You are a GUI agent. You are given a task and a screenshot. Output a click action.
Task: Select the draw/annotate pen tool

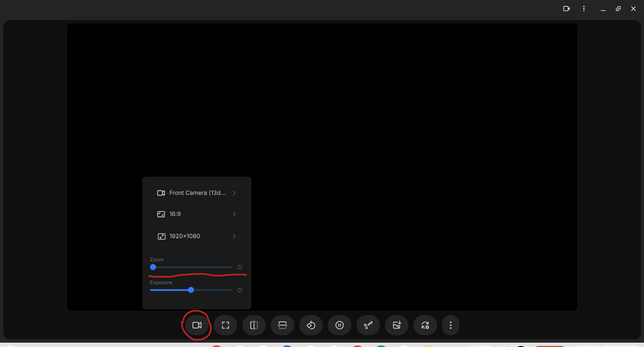tap(368, 325)
